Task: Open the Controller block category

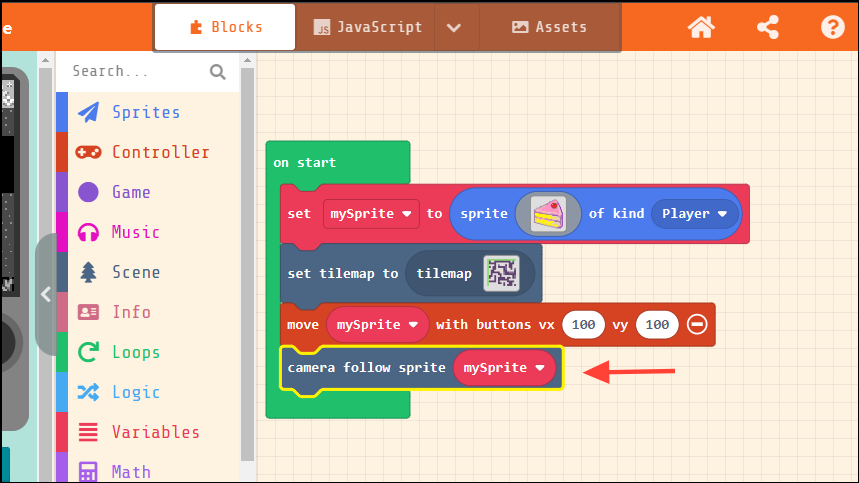Action: (x=160, y=152)
